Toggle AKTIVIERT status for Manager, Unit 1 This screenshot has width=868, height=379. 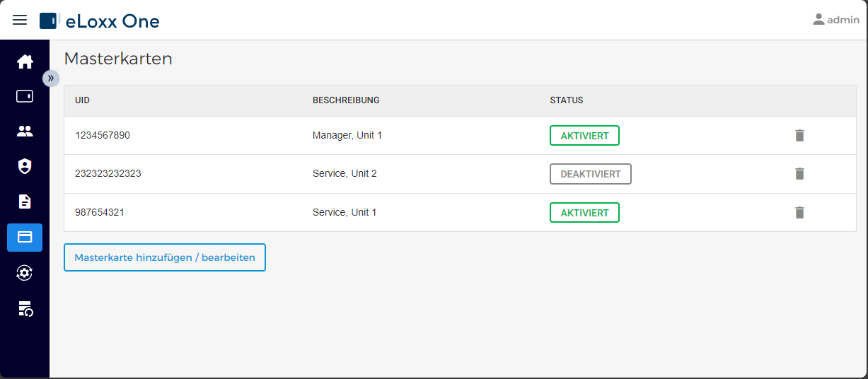(584, 135)
